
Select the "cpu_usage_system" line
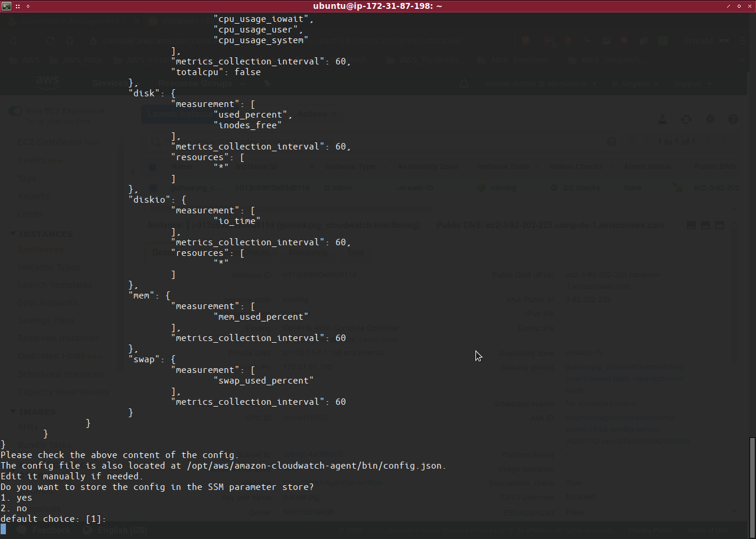click(260, 40)
